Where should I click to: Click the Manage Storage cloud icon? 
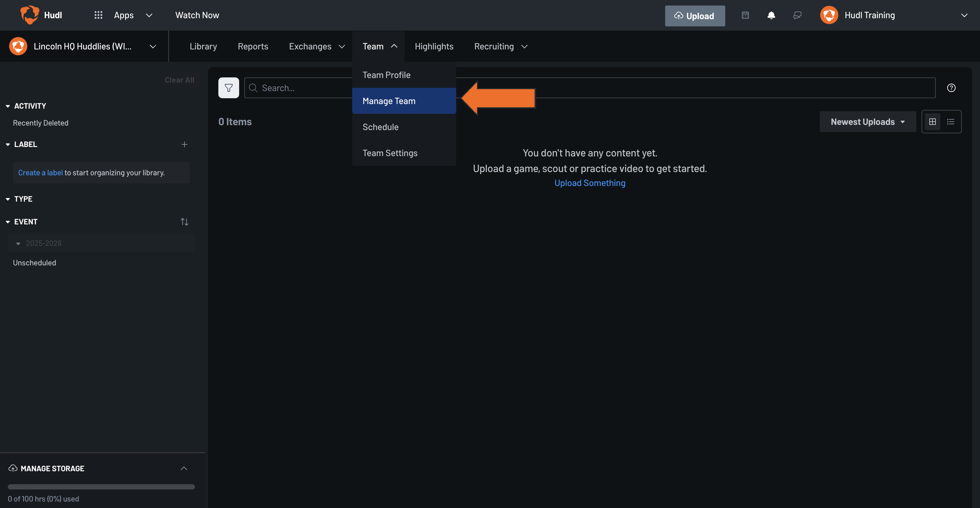pyautogui.click(x=13, y=468)
